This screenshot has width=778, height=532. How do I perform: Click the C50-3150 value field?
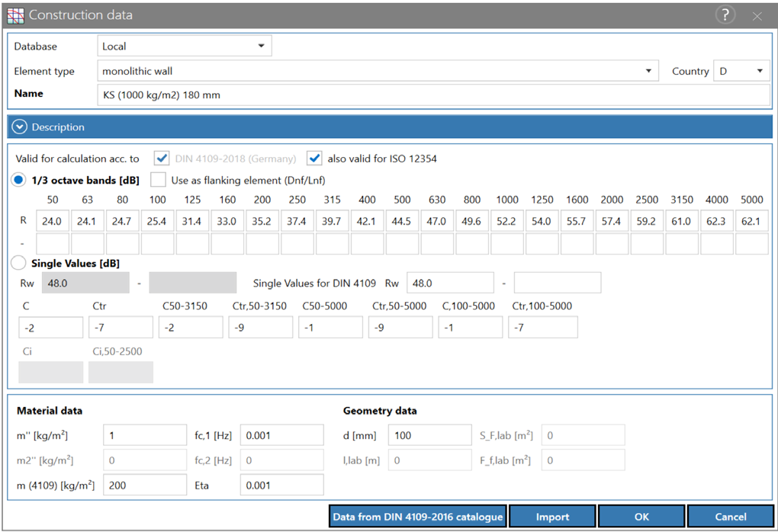[x=191, y=328]
